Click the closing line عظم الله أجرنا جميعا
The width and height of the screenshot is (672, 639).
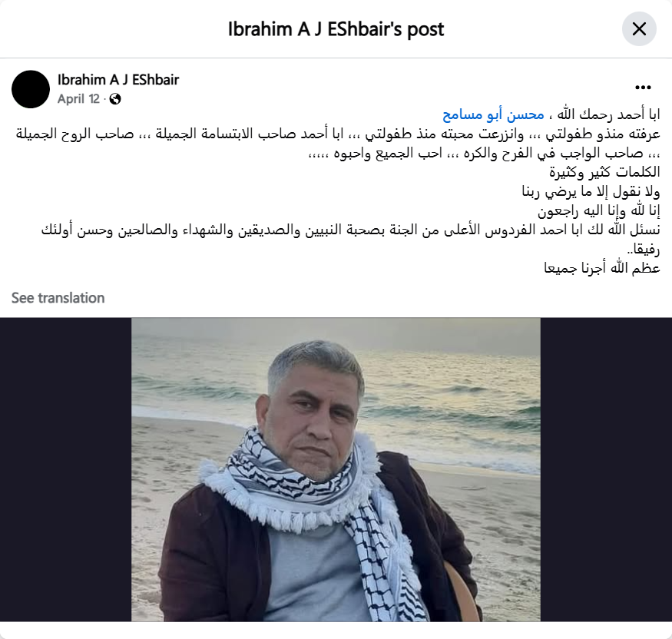(601, 268)
